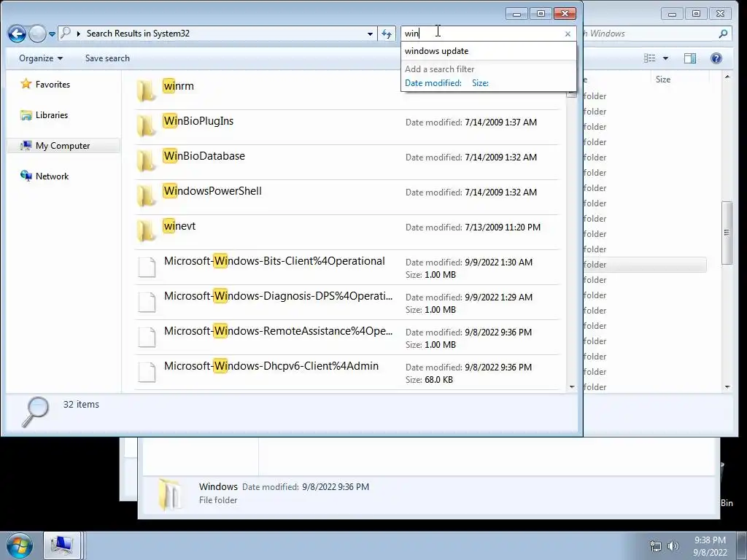
Task: Click the Save search button
Action: [x=107, y=58]
